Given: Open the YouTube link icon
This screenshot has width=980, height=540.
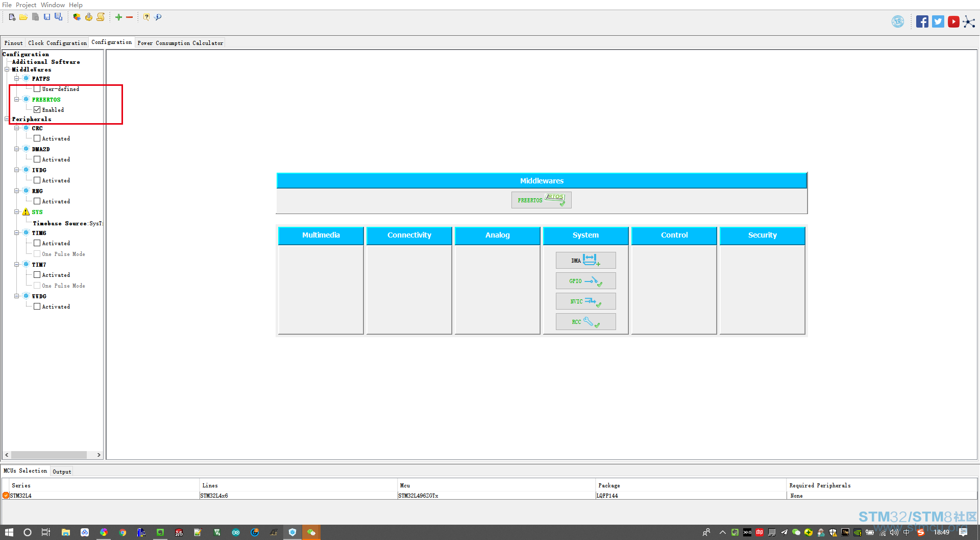Looking at the screenshot, I should pos(953,21).
